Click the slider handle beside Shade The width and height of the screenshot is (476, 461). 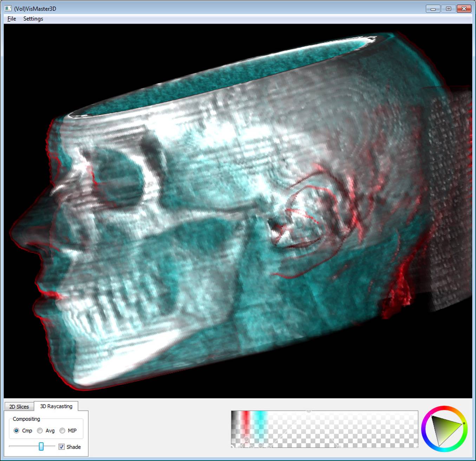coord(41,446)
